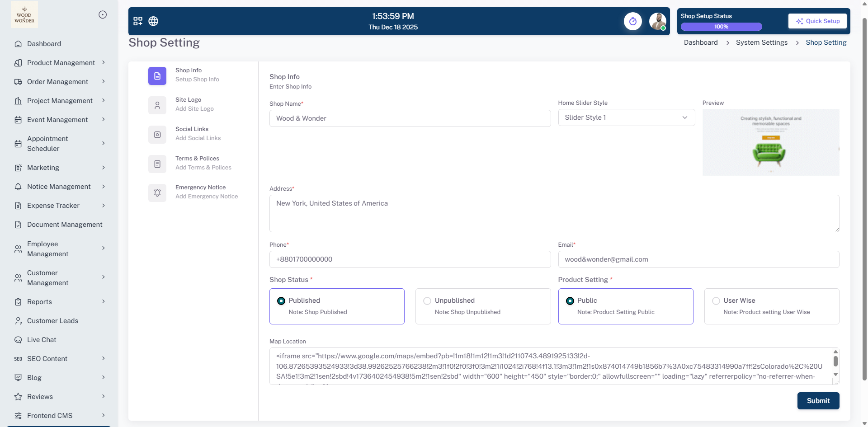
Task: Open the grid-plus apps icon in header
Action: click(x=138, y=21)
